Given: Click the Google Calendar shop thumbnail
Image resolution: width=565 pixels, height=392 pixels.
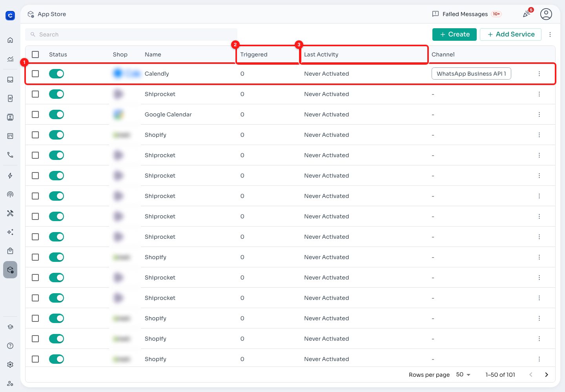Looking at the screenshot, I should click(118, 114).
